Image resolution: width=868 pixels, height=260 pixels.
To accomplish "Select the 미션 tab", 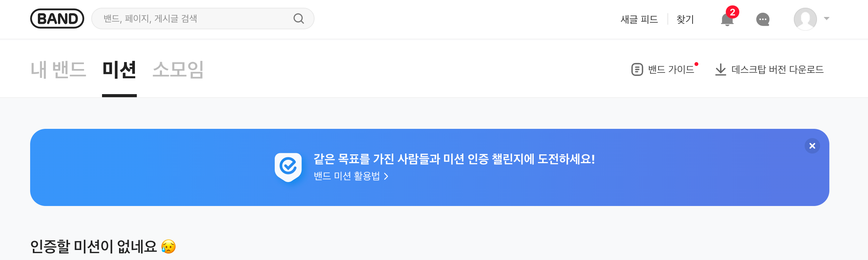I will coord(119,70).
